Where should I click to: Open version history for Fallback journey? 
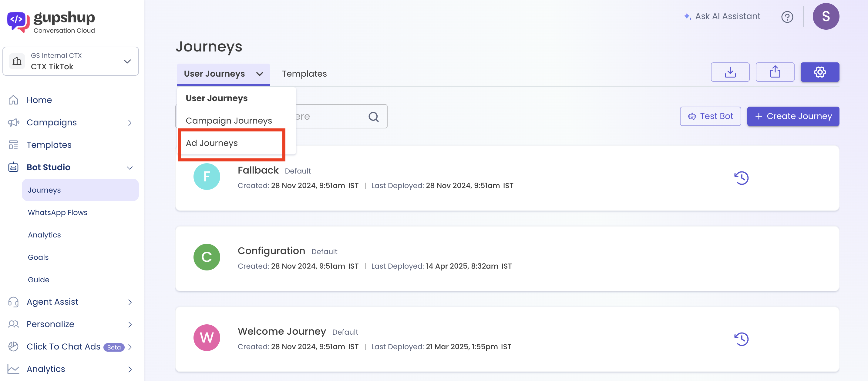[x=741, y=178]
